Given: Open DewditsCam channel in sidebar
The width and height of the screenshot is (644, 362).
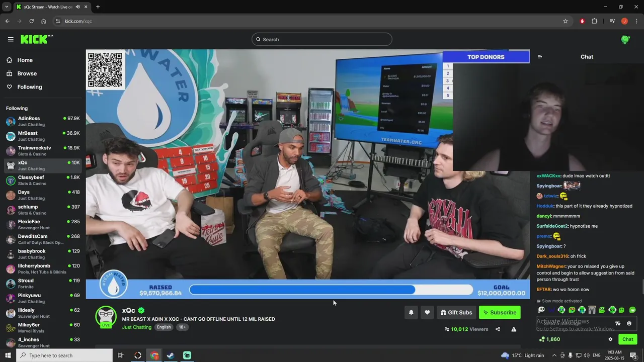Looking at the screenshot, I should [x=43, y=239].
